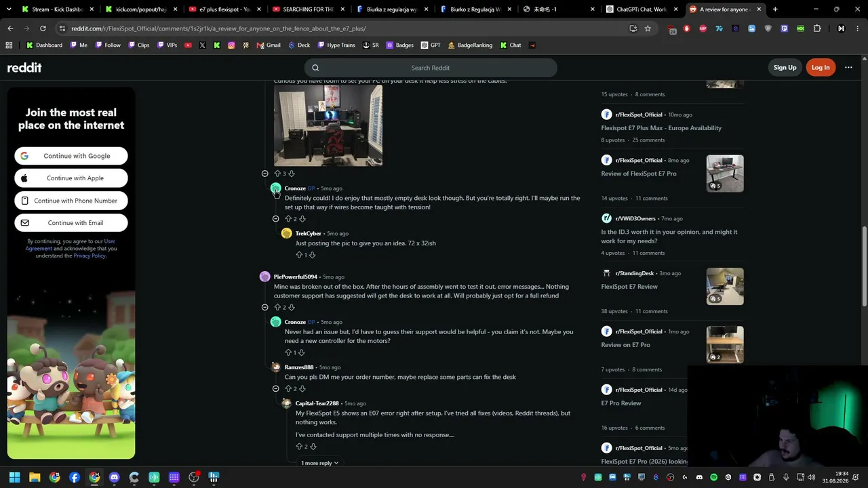Collapse the Ramzes888 comment thread
The width and height of the screenshot is (868, 488).
pyautogui.click(x=275, y=388)
